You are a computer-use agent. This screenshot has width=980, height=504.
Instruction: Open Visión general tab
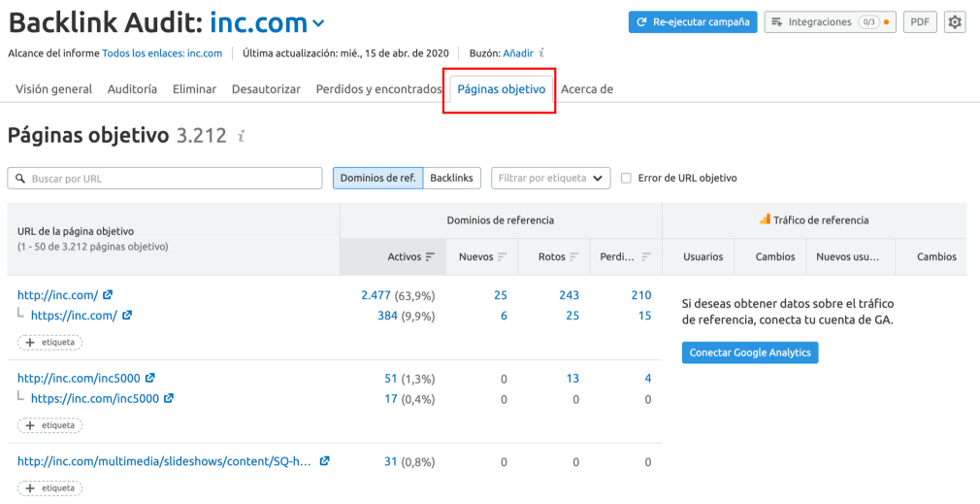53,88
